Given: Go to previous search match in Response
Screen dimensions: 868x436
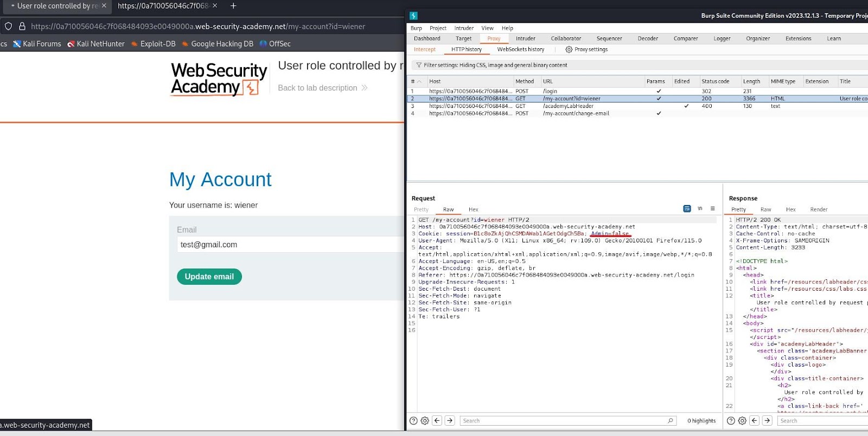Looking at the screenshot, I should [755, 421].
